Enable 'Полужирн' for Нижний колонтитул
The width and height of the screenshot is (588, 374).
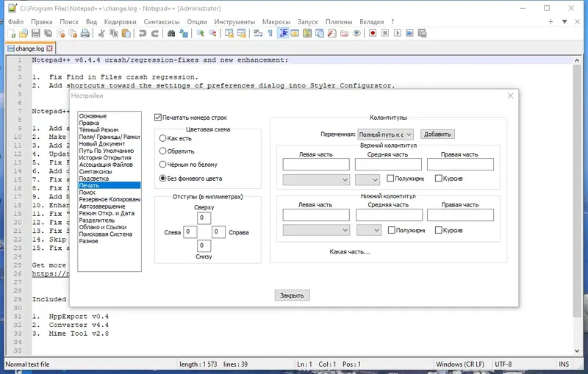click(x=392, y=230)
